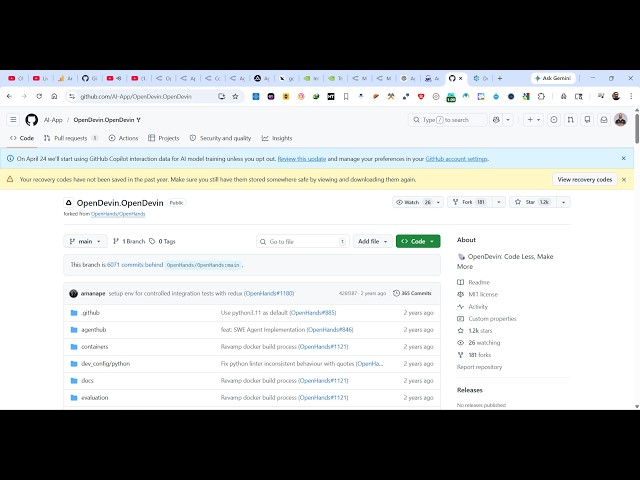Viewport: 640px width, 480px height.
Task: Open the OpenHands#885 commit link
Action: [313, 313]
